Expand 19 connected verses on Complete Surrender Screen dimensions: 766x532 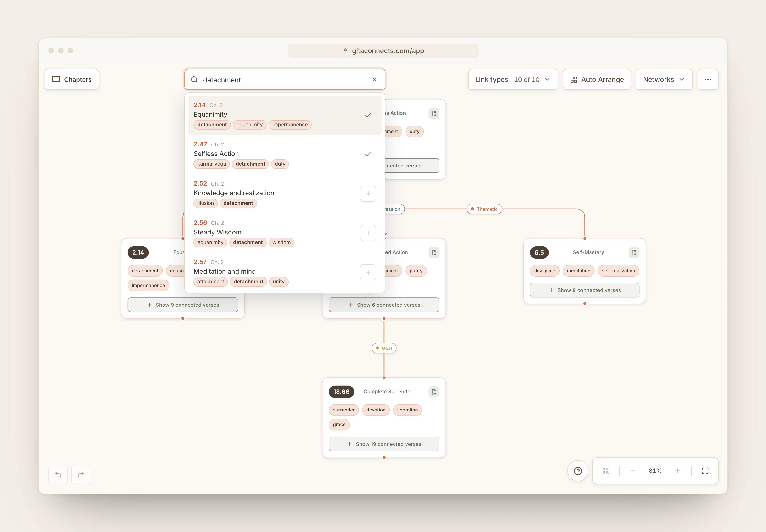pos(384,444)
